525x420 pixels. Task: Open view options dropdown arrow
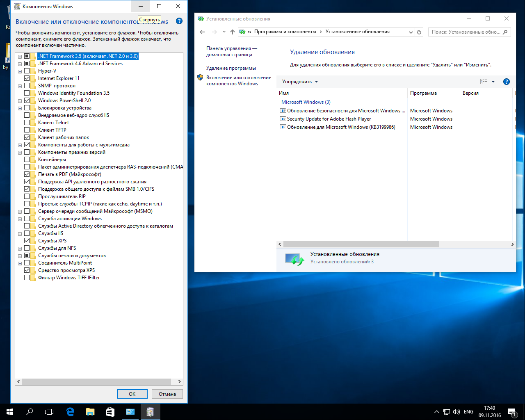click(493, 82)
